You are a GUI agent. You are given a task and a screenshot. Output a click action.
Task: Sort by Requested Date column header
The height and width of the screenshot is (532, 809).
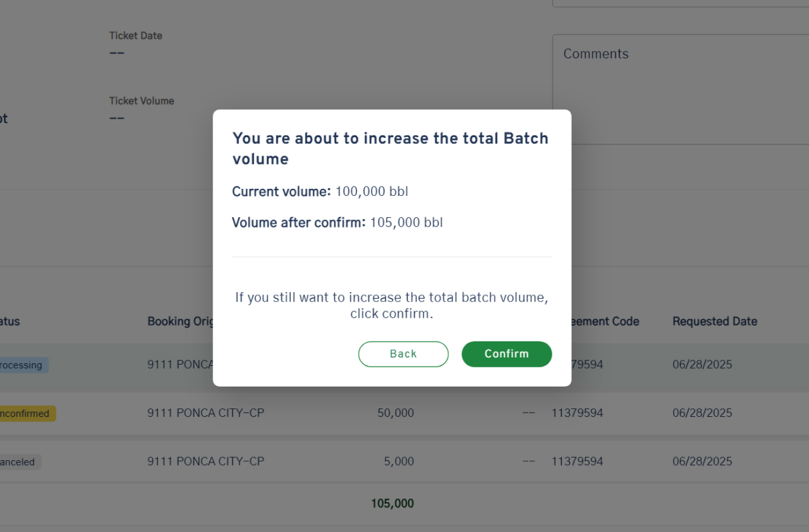pyautogui.click(x=715, y=321)
